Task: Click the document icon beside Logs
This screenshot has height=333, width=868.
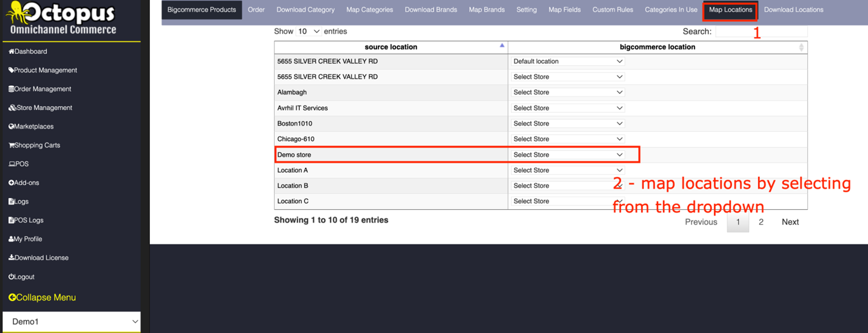Action: click(12, 202)
